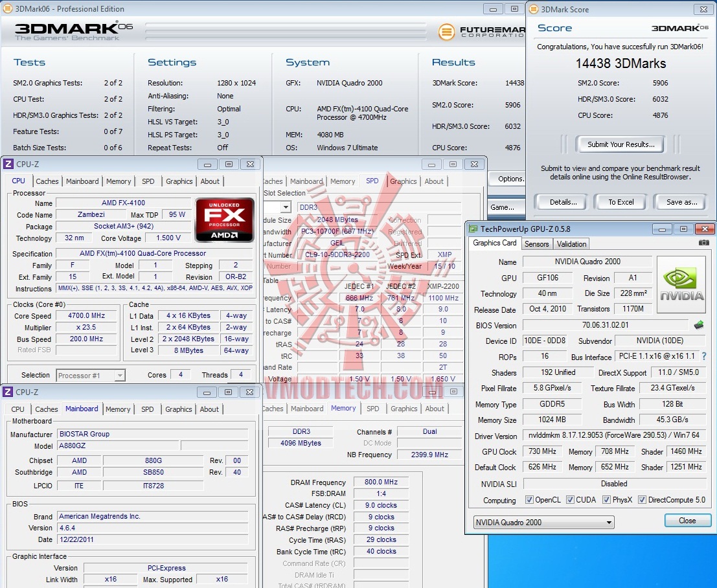The height and width of the screenshot is (588, 717).
Task: Toggle the DirectCompute 5.0 checkbox
Action: [x=642, y=500]
